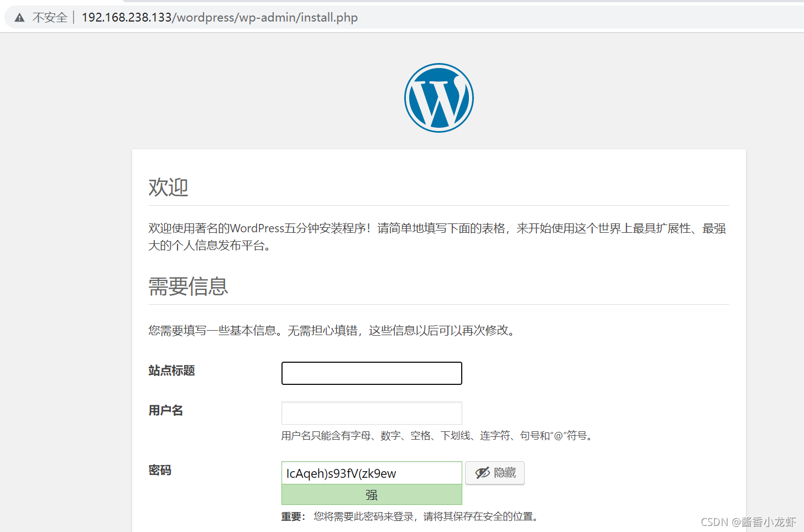Click the 欢迎 heading
This screenshot has height=532, width=804.
168,187
